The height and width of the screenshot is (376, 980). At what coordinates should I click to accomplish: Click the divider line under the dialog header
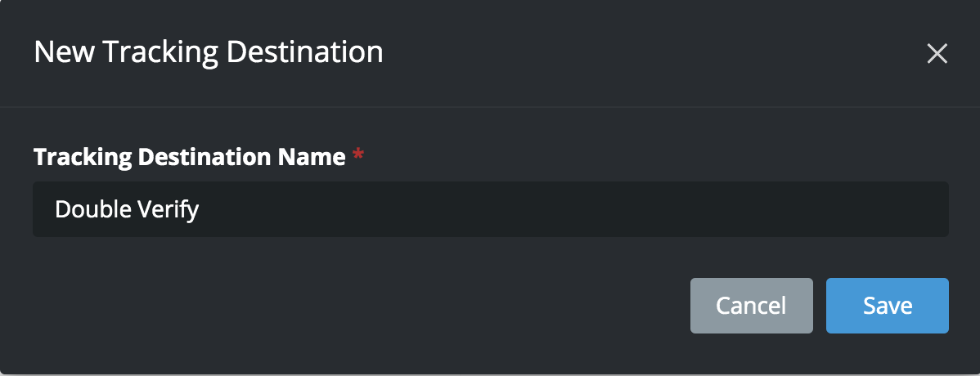click(x=490, y=106)
